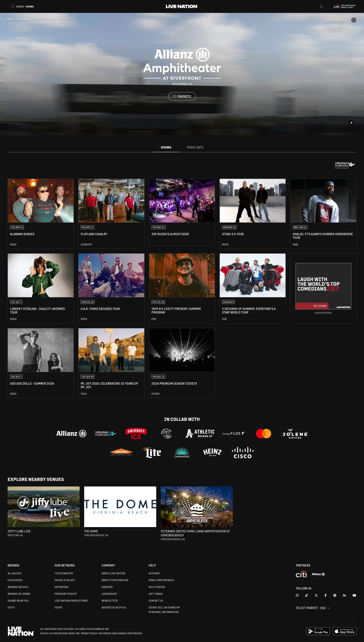Click the Mastercard sponsor logo
364x642 pixels.
point(263,433)
